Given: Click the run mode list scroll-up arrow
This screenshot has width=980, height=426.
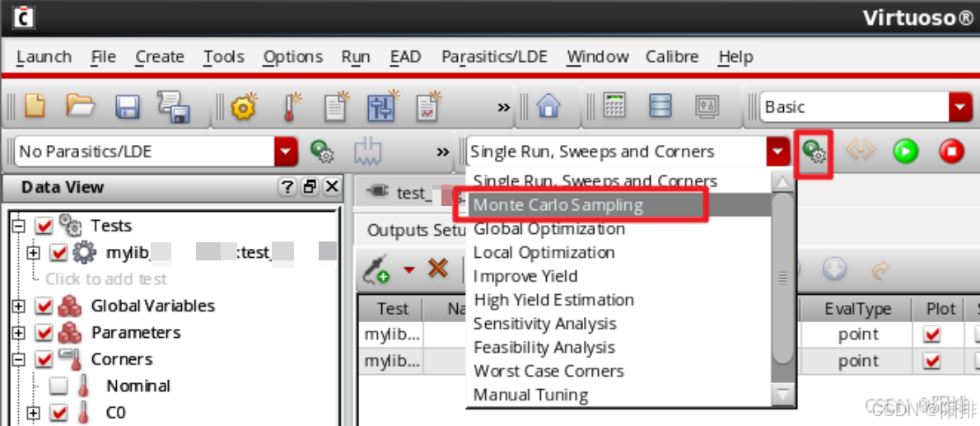Looking at the screenshot, I should click(x=782, y=182).
